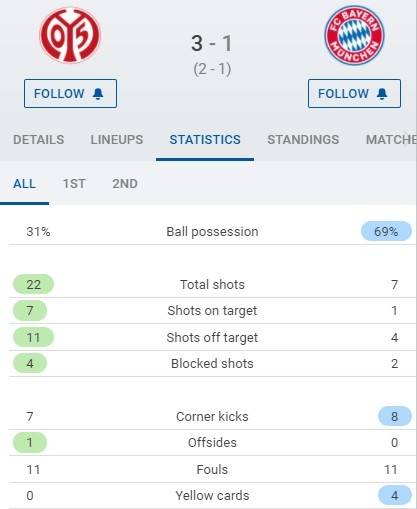Open the Standings tab

click(x=303, y=140)
